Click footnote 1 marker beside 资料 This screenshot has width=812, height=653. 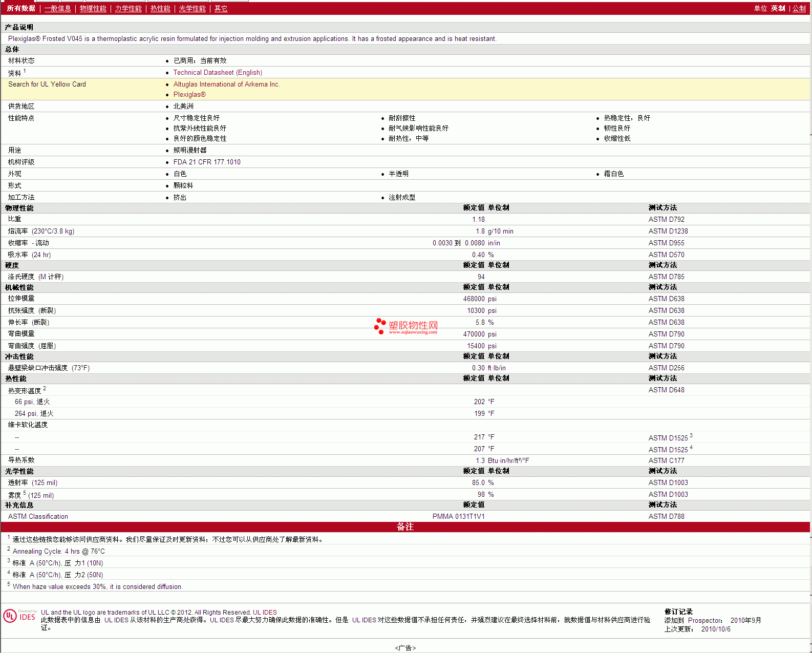click(x=25, y=71)
